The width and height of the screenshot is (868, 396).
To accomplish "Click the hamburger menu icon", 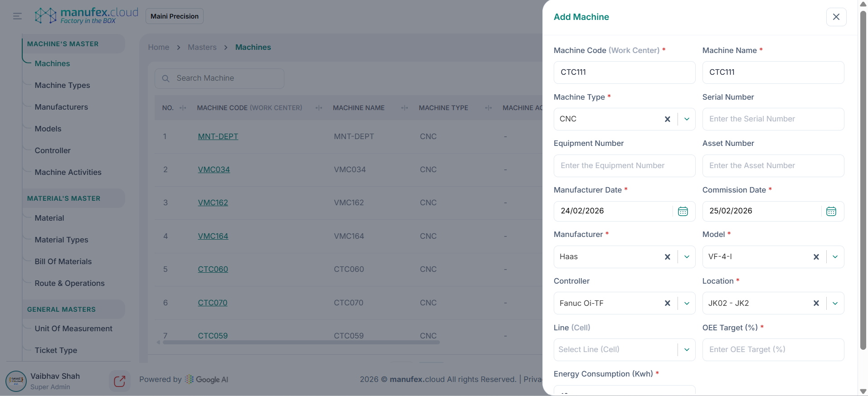I will [x=17, y=16].
